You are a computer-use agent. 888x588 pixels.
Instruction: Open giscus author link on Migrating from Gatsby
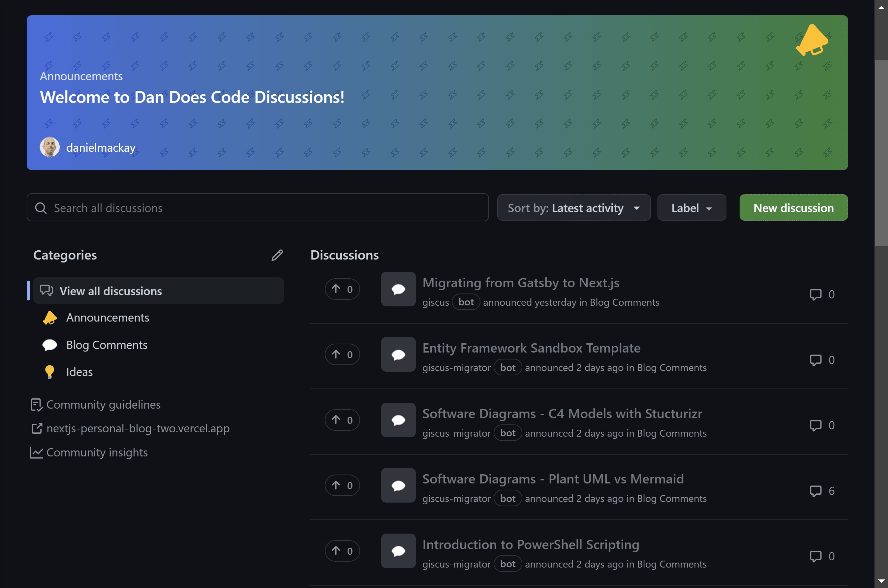[x=436, y=302]
